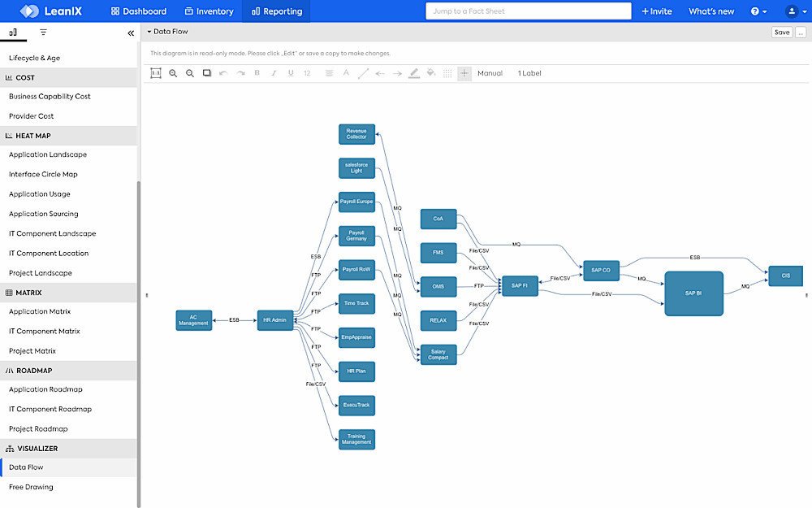The width and height of the screenshot is (812, 508).
Task: Select the Revenue Collector node
Action: [x=356, y=134]
